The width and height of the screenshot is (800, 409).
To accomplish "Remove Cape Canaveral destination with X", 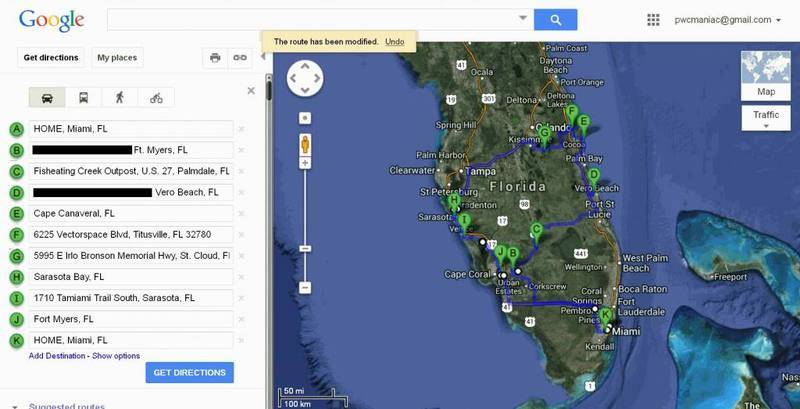I will pyautogui.click(x=241, y=213).
